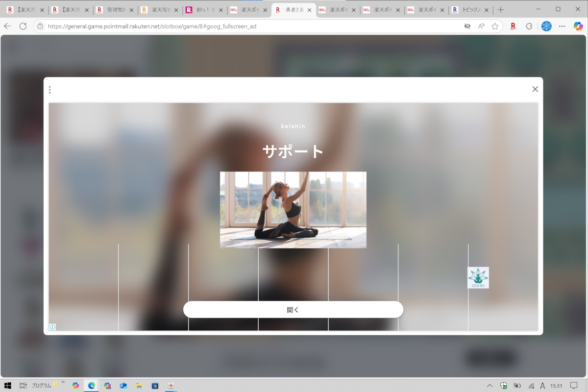Click the サポート headline text
This screenshot has width=588, height=392.
(293, 151)
